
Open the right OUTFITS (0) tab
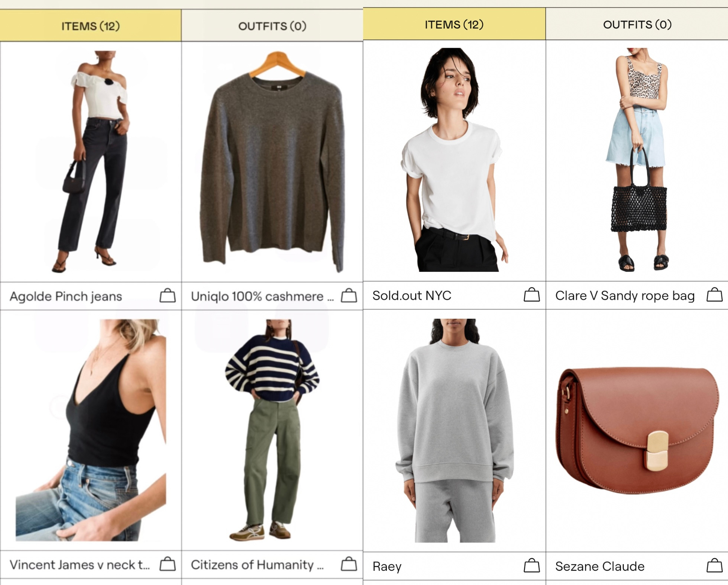click(637, 24)
